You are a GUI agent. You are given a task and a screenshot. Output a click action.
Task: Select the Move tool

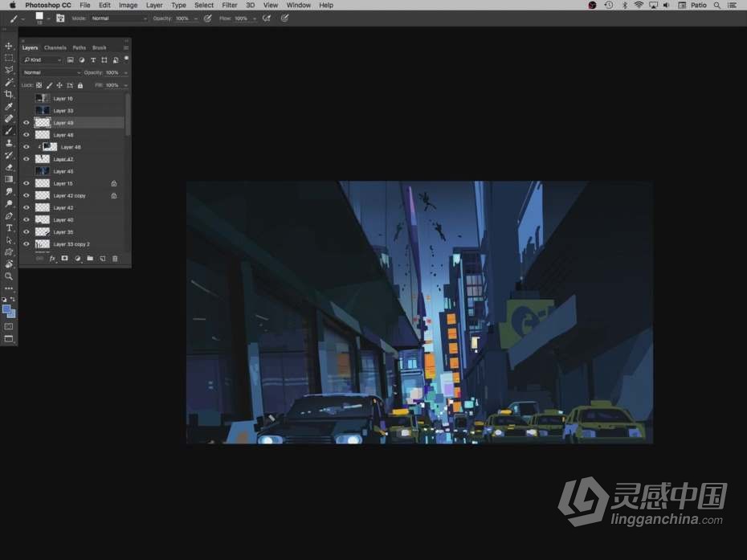point(9,46)
